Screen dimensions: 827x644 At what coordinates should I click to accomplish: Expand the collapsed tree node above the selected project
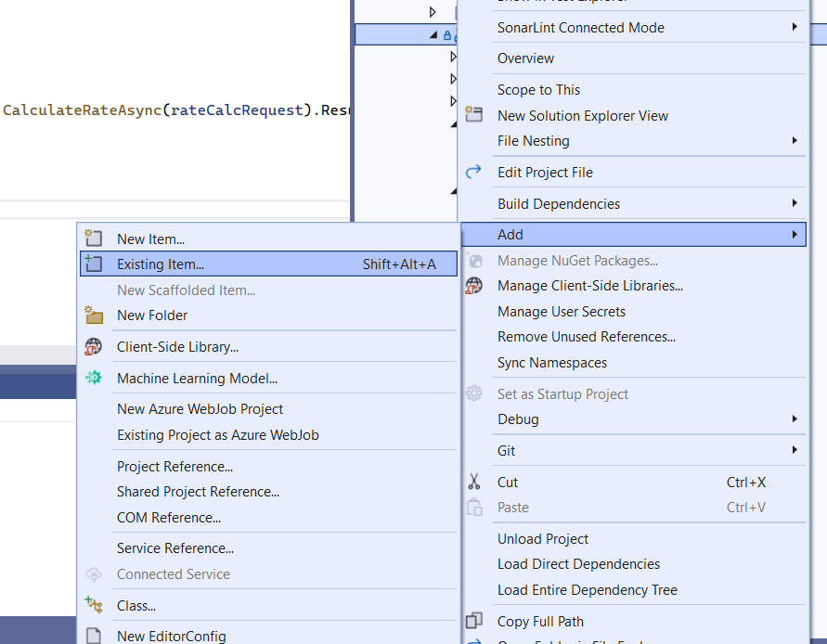pyautogui.click(x=433, y=12)
